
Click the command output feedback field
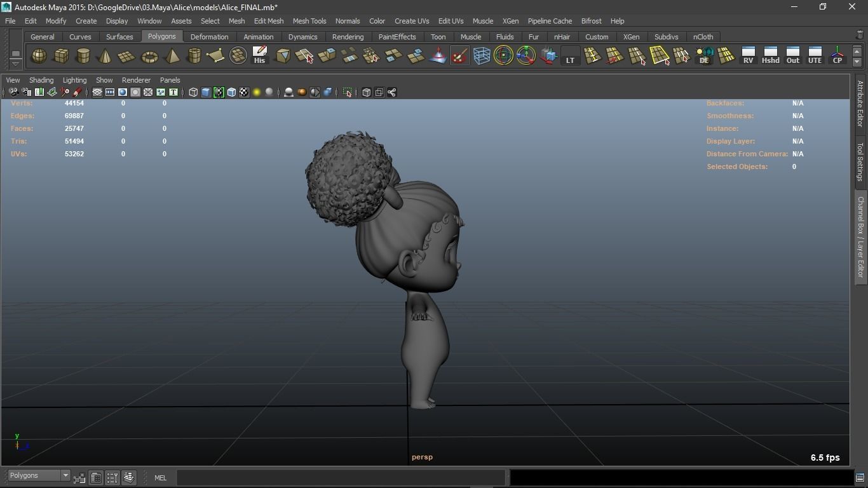[681, 478]
